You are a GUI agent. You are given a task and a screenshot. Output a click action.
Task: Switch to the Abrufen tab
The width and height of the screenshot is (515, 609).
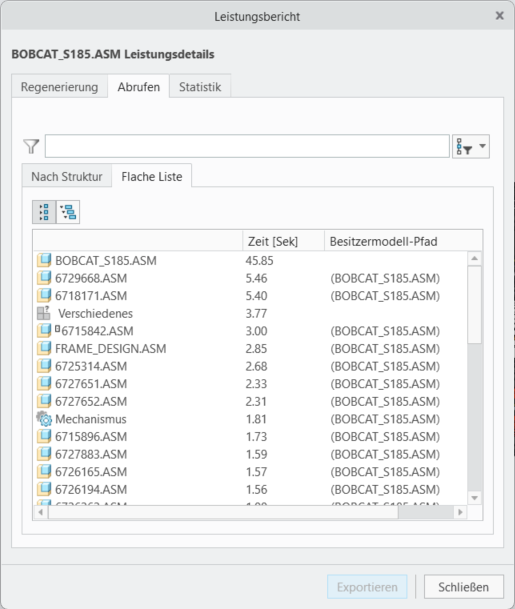(139, 87)
